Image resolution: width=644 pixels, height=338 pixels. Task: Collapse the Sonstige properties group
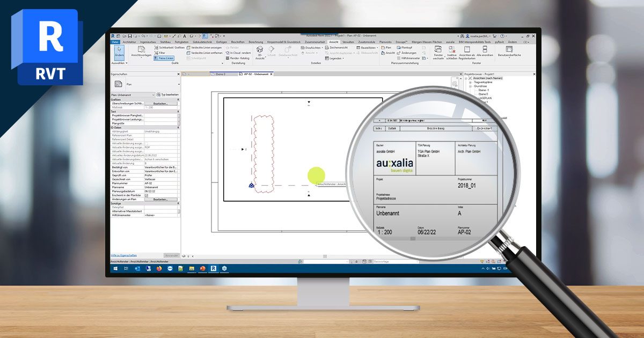coord(178,203)
